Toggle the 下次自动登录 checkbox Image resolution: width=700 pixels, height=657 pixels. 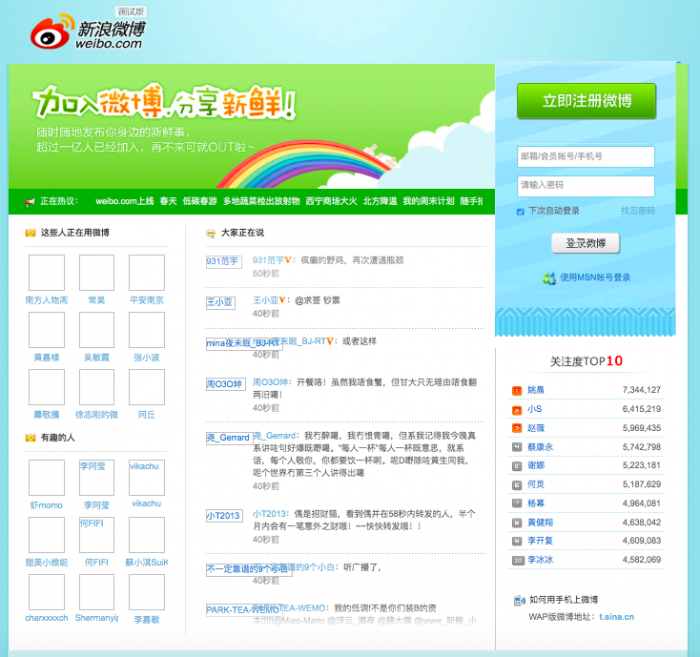(x=520, y=212)
